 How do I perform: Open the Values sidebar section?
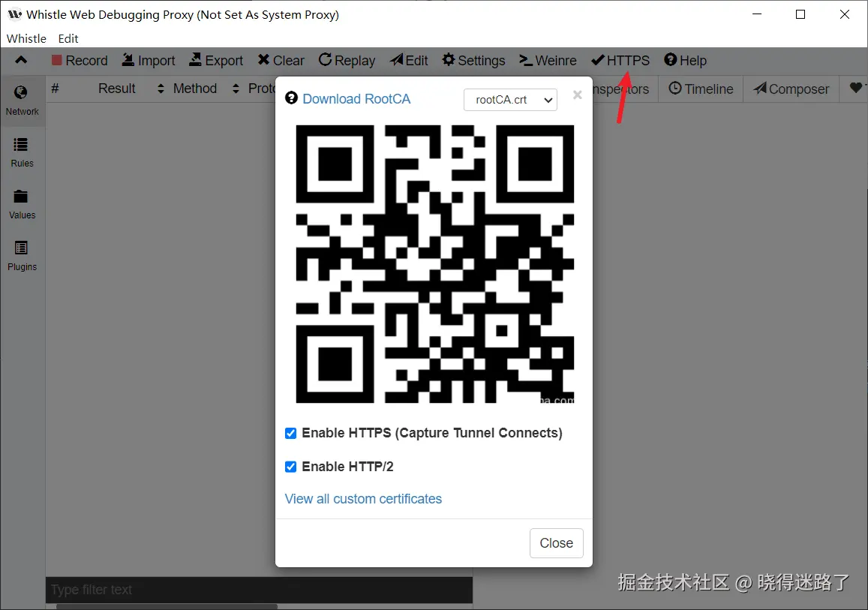click(x=23, y=204)
